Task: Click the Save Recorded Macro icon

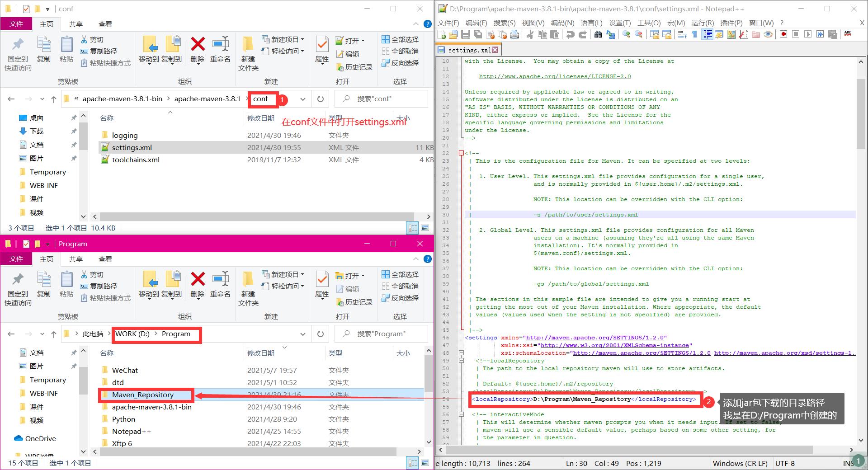Action: click(x=832, y=34)
